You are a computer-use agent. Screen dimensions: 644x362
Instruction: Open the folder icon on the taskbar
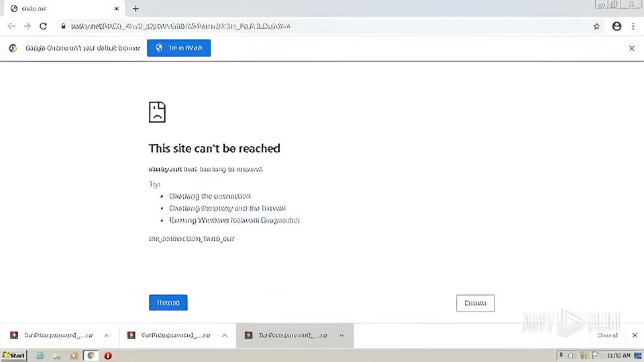pyautogui.click(x=57, y=356)
